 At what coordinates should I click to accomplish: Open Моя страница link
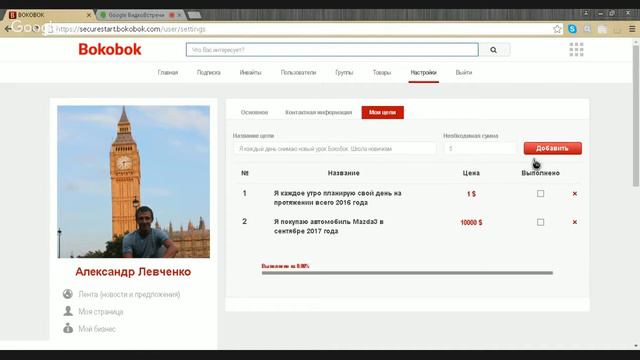[100, 311]
